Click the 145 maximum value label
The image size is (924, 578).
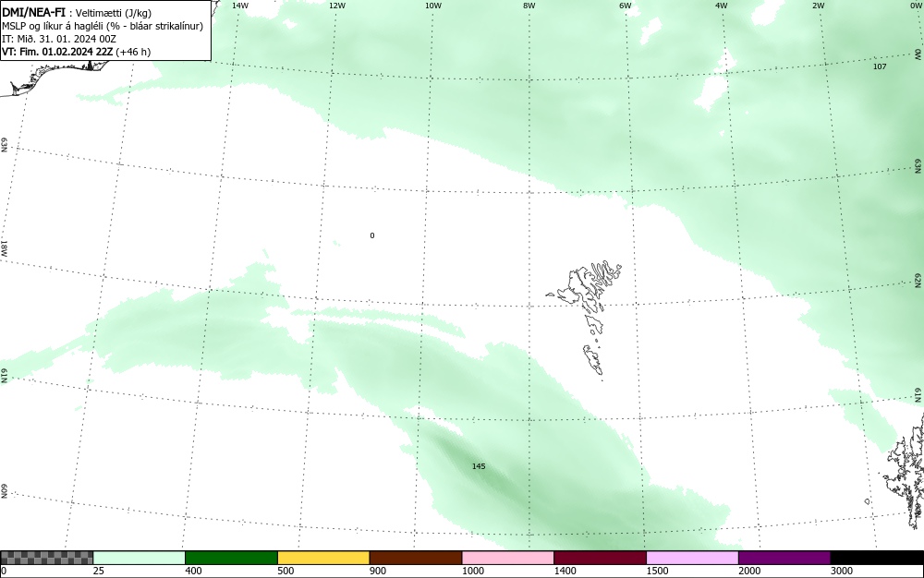click(x=479, y=466)
